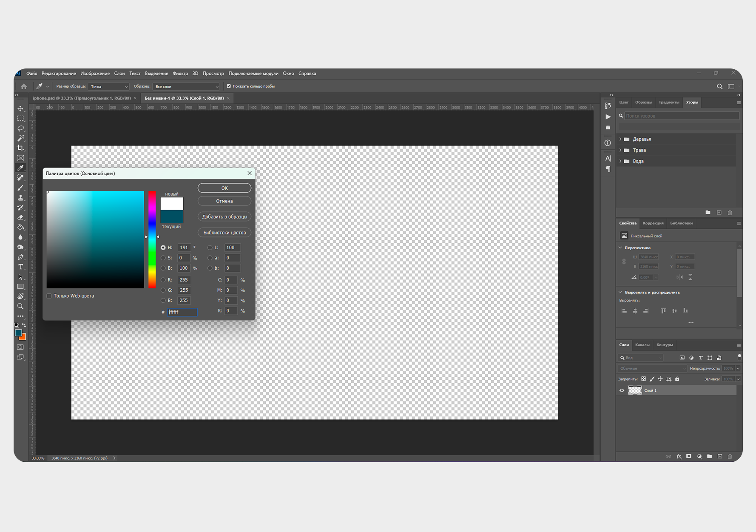Open the 'Непрозрачность' opacity dropdown arrow
The height and width of the screenshot is (532, 756).
click(x=738, y=368)
